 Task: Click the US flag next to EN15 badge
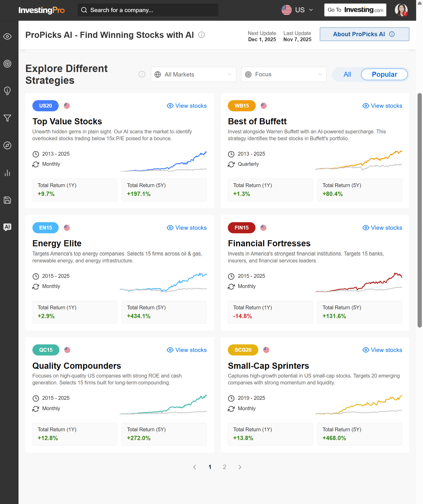(67, 228)
